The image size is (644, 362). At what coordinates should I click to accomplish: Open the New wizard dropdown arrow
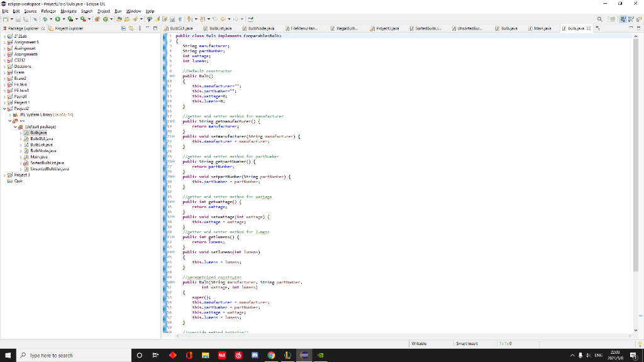[x=11, y=19]
